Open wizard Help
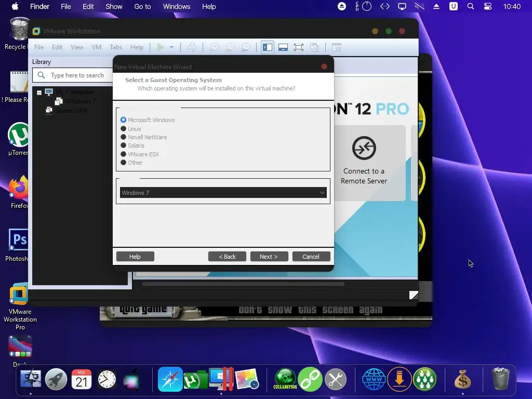 coord(135,257)
